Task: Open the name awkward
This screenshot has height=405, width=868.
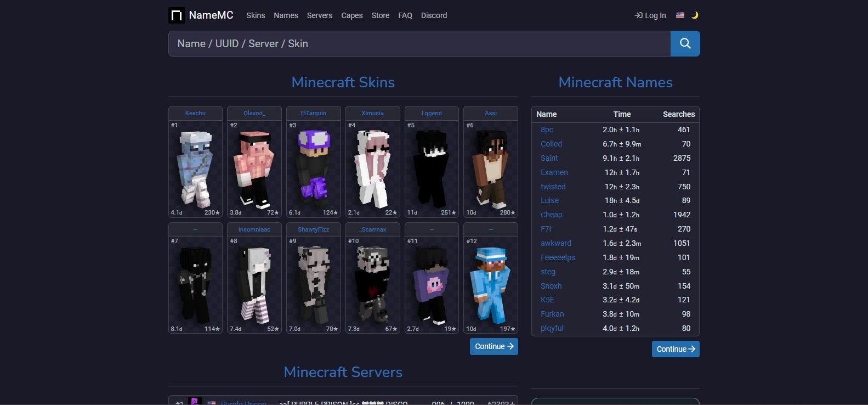Action: click(556, 243)
